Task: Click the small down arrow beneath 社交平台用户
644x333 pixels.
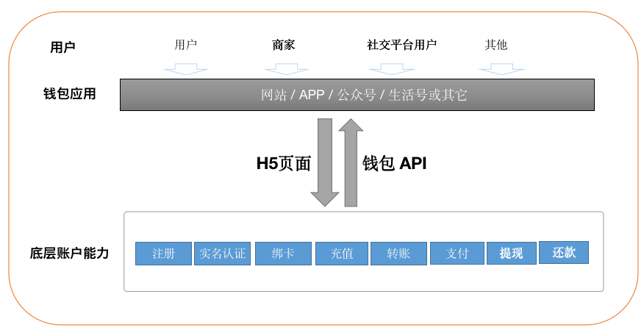Action: coord(392,69)
